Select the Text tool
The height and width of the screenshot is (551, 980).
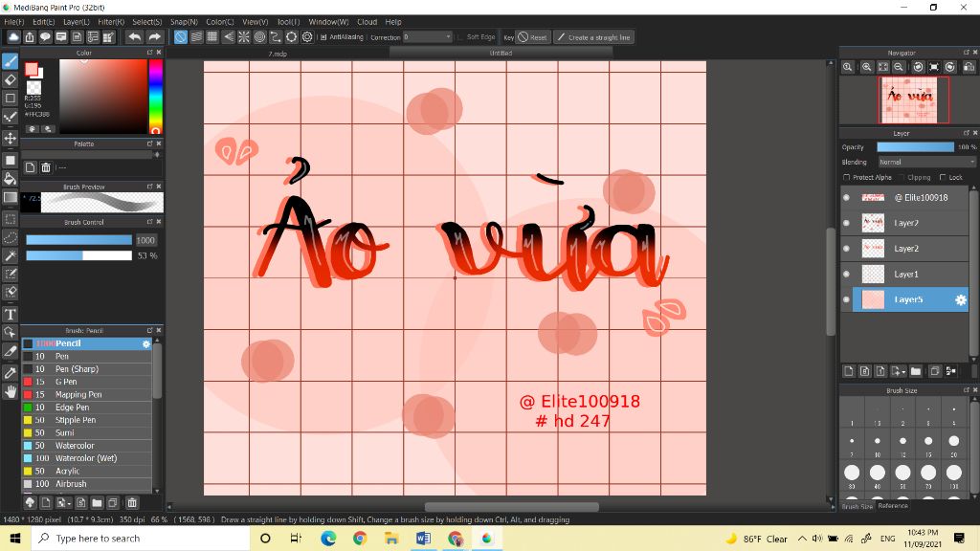(10, 314)
